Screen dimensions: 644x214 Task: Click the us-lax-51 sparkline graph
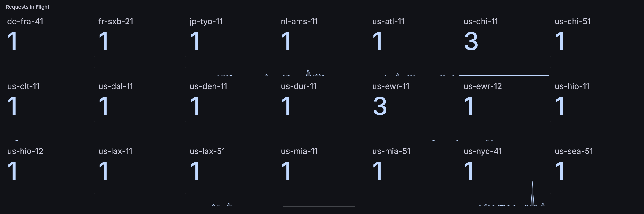point(230,204)
